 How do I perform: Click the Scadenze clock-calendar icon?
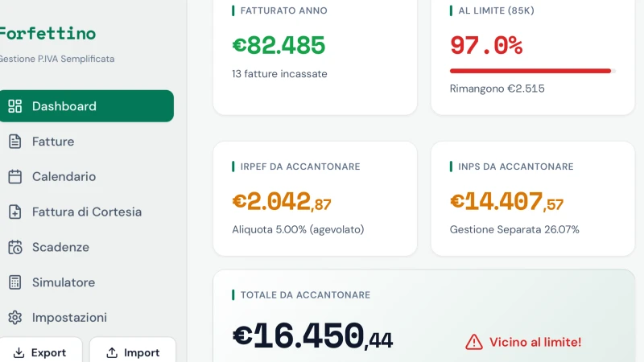point(14,248)
